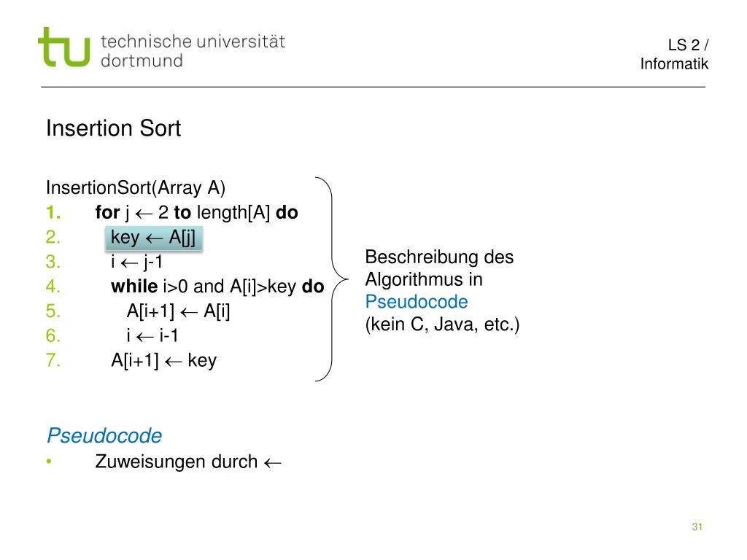Click the italic Pseudocode heading at bottom
The image size is (747, 560).
click(104, 436)
